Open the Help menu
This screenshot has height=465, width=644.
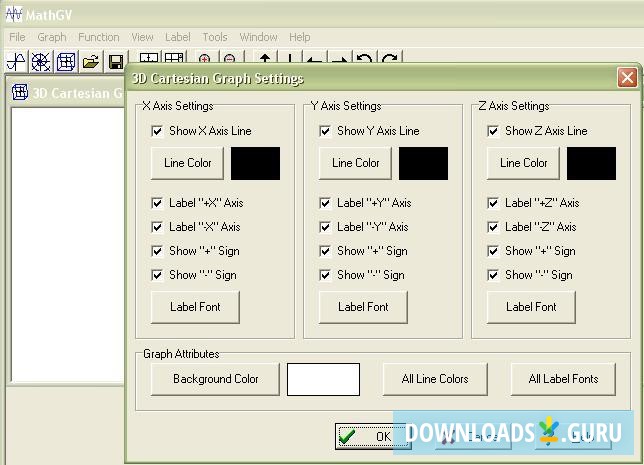[299, 37]
